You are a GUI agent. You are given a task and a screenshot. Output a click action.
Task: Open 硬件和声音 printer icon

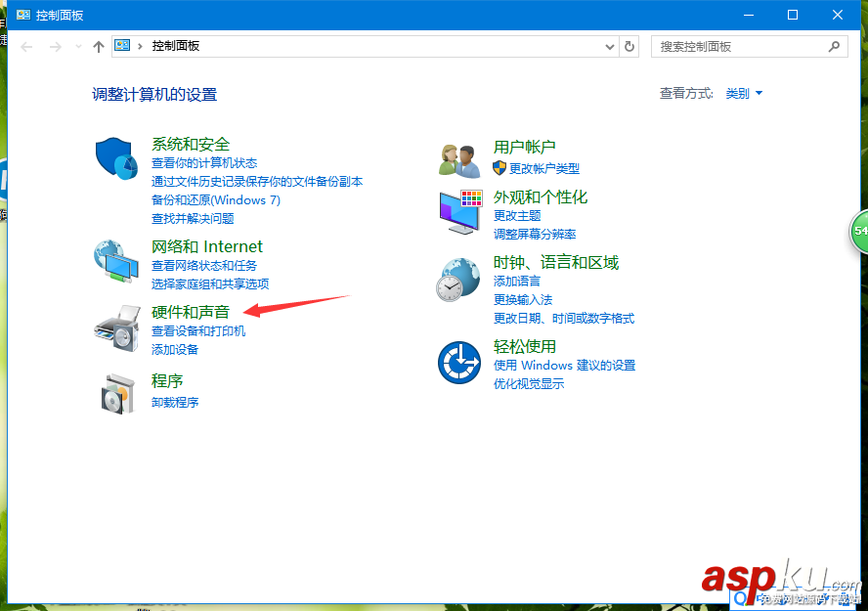tap(116, 330)
